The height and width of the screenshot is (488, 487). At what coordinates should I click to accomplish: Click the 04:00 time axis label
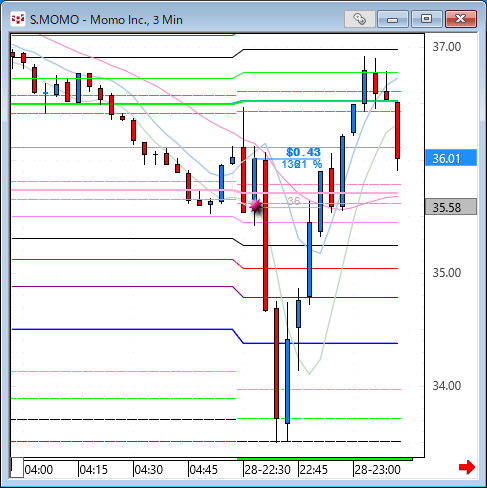pos(39,470)
